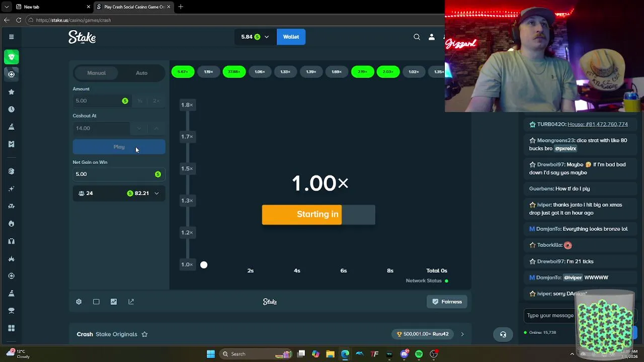This screenshot has height=362, width=644.
Task: Open Spotify from the taskbar
Action: [x=419, y=354]
